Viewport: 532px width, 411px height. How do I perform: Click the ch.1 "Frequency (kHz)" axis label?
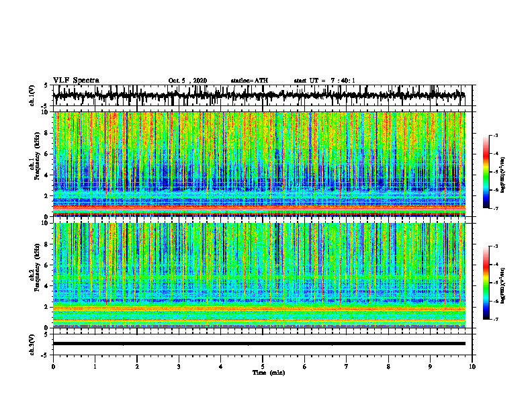[37, 155]
